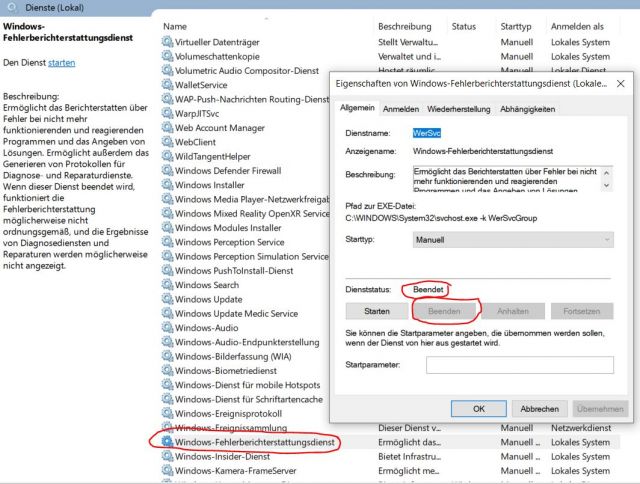Click gear icon next to Windows Installer

pyautogui.click(x=167, y=184)
